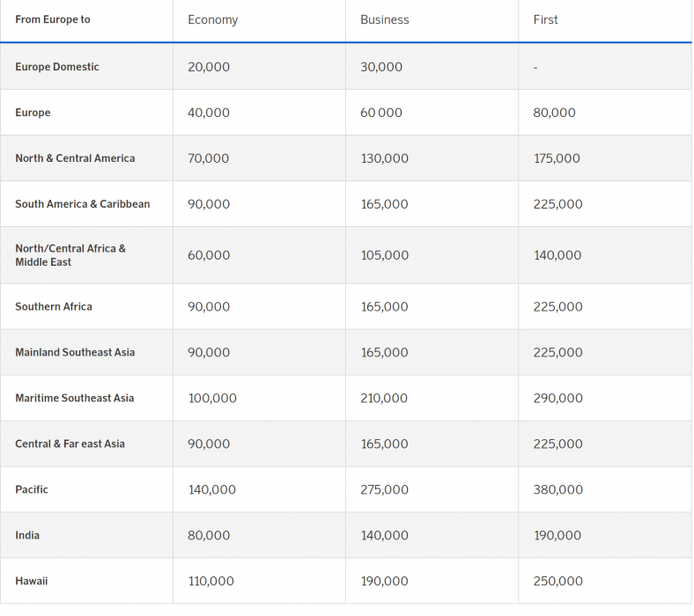
Task: Click the 'From Europe to' column header
Action: point(53,19)
